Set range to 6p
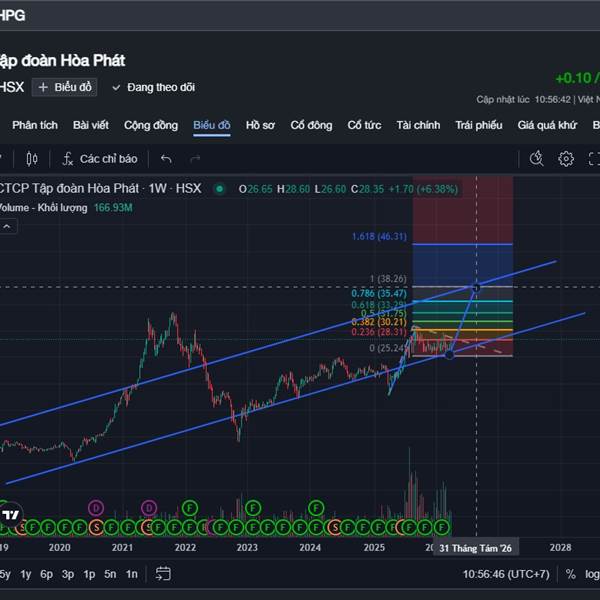The image size is (600, 600). [x=47, y=574]
